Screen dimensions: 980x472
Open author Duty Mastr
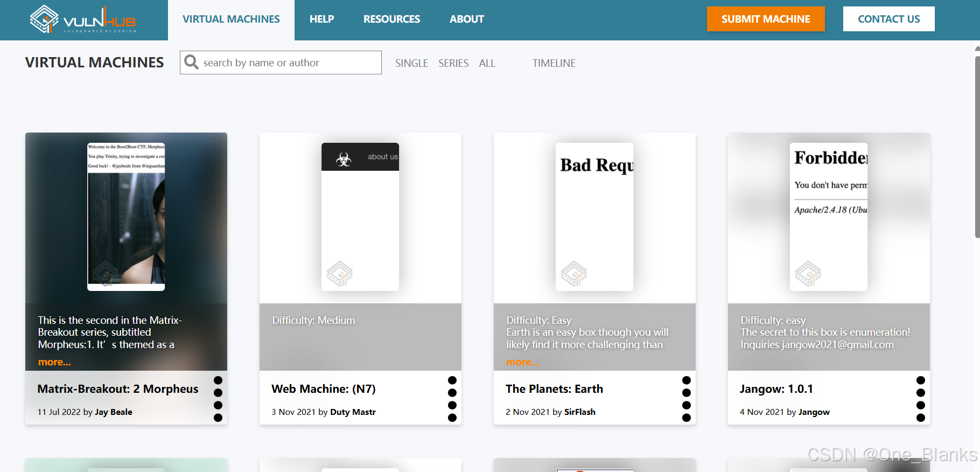coord(353,412)
